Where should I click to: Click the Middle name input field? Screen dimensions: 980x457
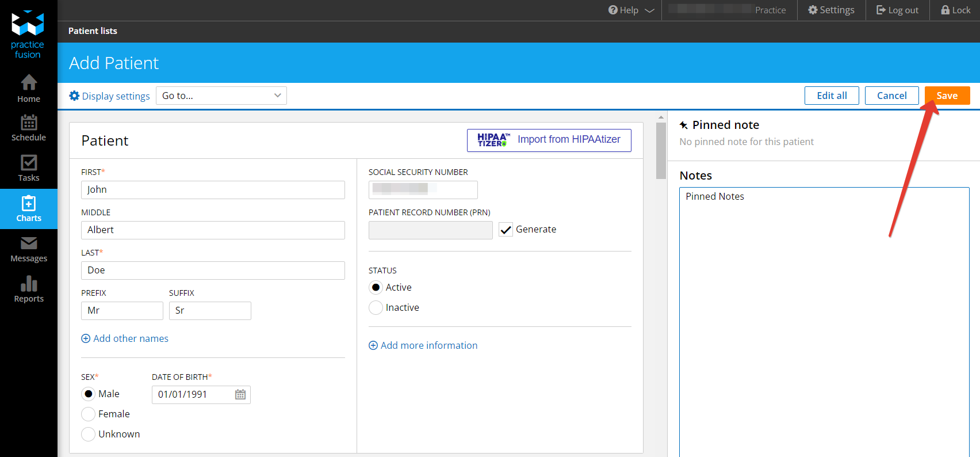[213, 230]
